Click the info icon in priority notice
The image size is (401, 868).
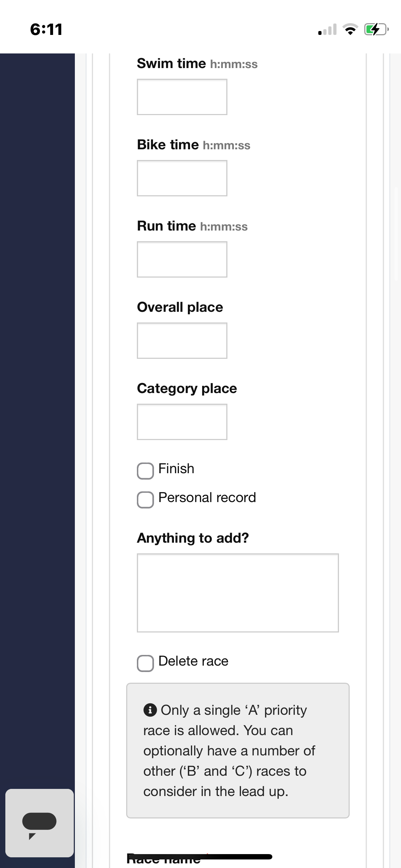[x=150, y=710]
